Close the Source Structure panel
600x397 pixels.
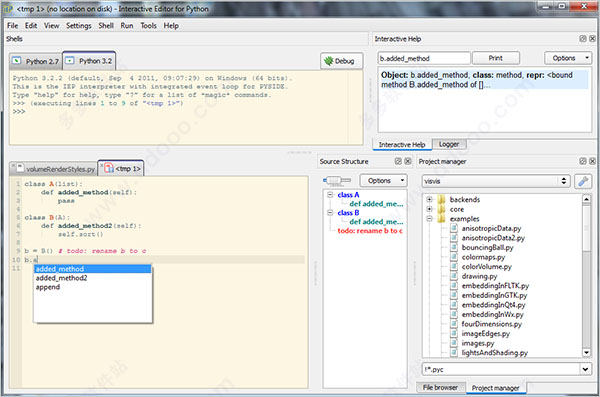click(x=408, y=161)
